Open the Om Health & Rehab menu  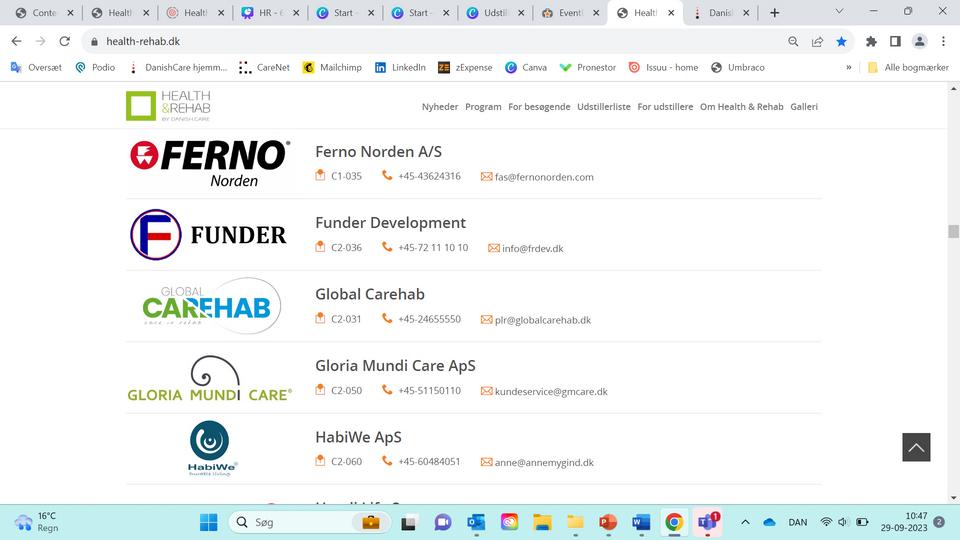[741, 107]
